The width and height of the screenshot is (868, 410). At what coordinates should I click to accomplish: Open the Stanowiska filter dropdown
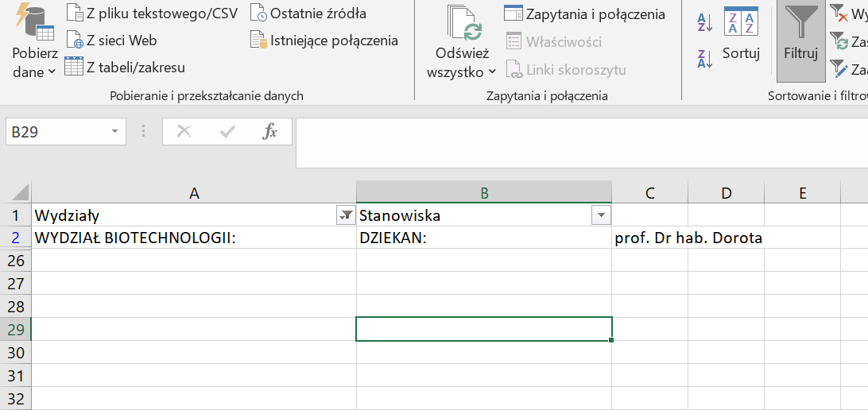(601, 215)
